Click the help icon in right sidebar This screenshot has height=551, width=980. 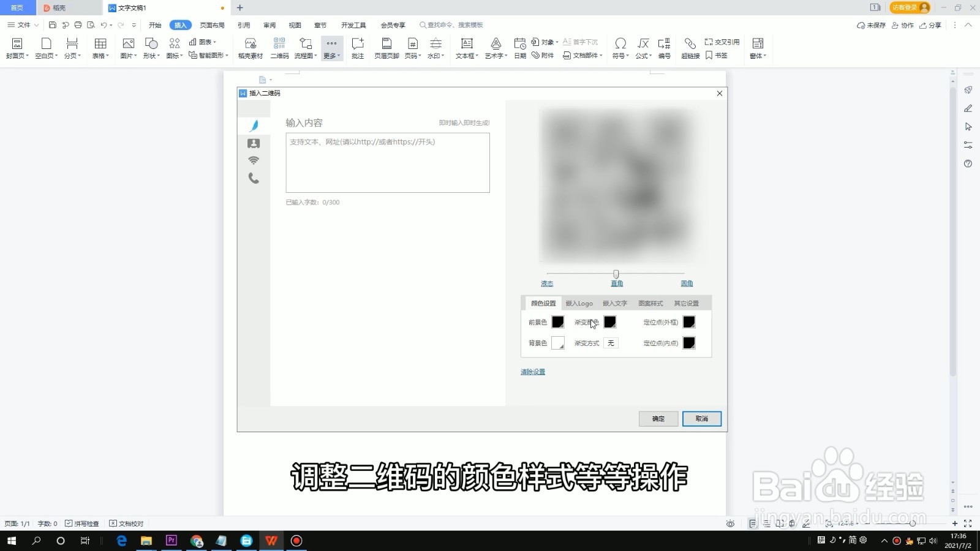[x=968, y=163]
